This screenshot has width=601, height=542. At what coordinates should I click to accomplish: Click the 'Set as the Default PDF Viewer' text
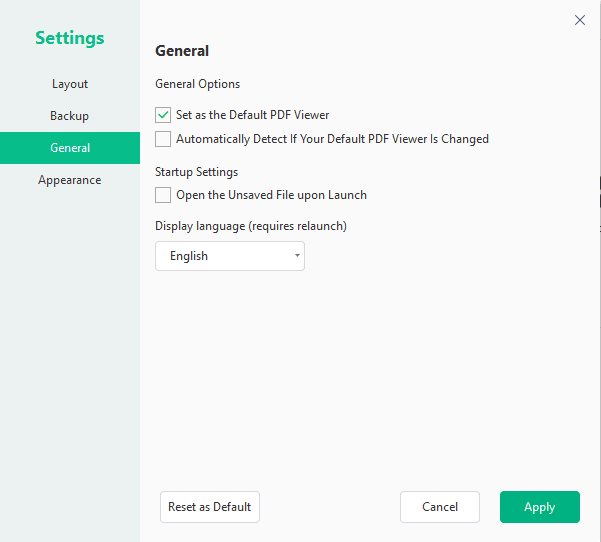tap(253, 115)
